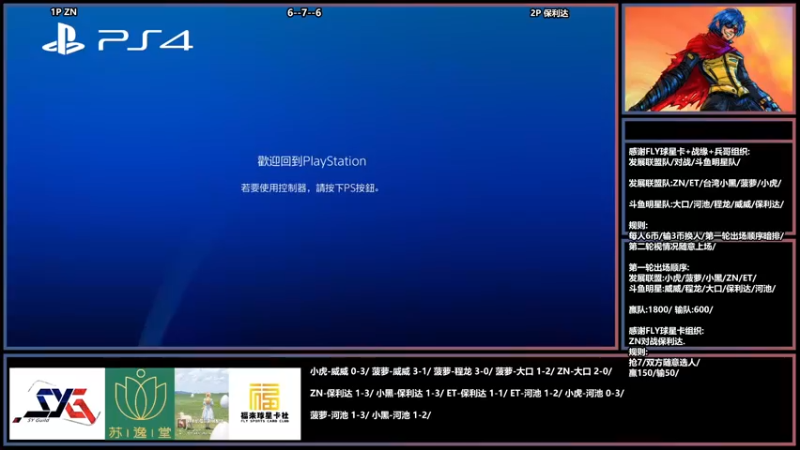Click the '抢7/双方随意选人/' rule line
Screen dimensions: 800x450
pyautogui.click(x=664, y=362)
